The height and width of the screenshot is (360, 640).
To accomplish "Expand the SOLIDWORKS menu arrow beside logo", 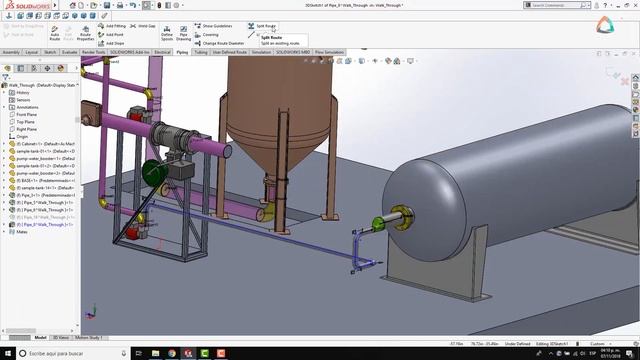I will point(55,5).
